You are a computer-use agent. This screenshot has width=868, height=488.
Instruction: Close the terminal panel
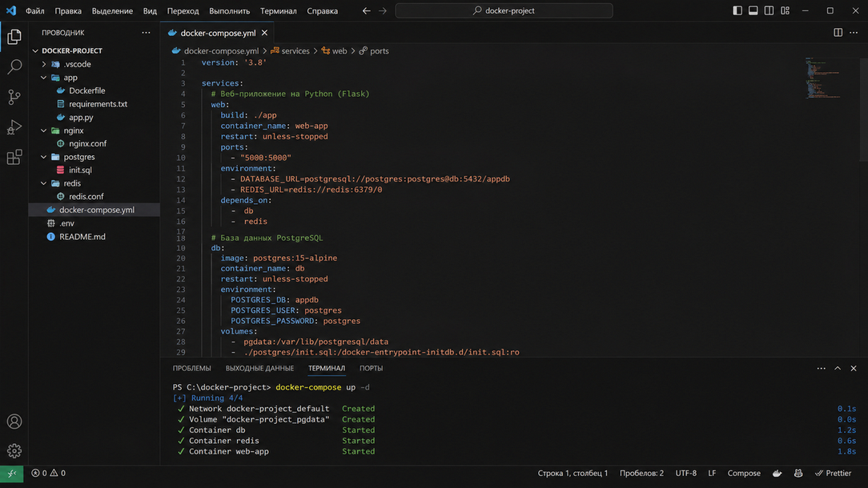click(854, 369)
